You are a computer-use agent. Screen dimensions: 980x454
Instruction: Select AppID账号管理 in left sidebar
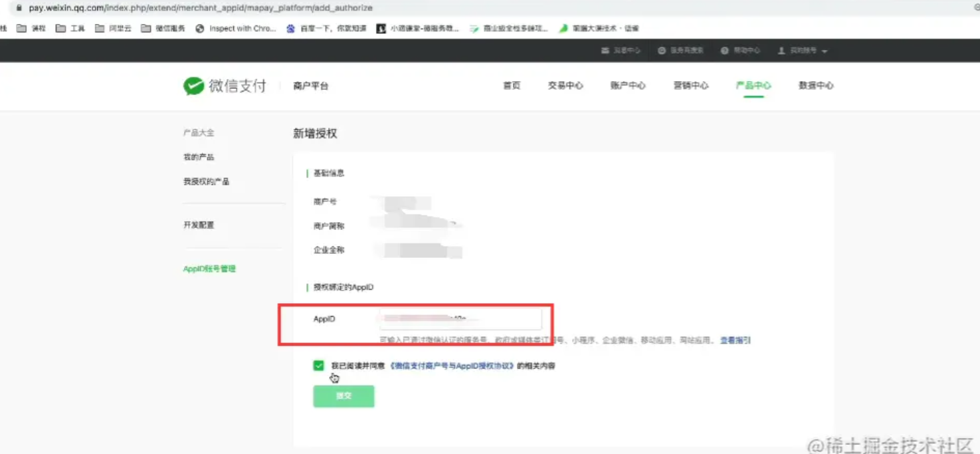click(209, 269)
